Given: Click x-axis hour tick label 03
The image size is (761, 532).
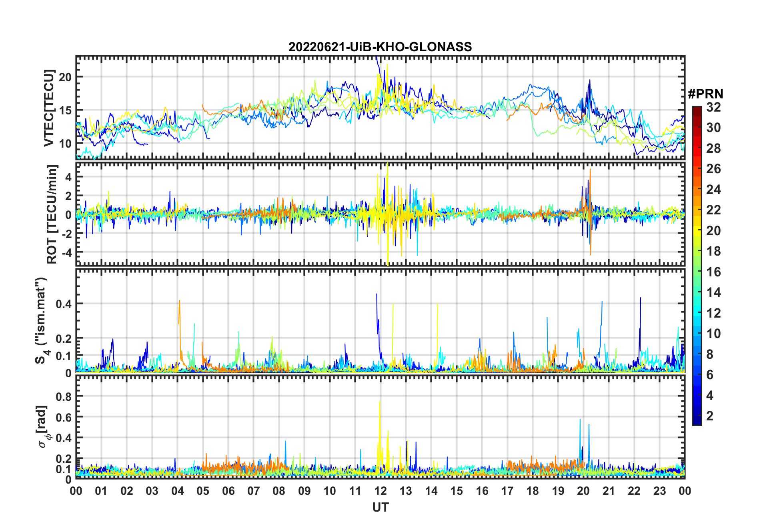Looking at the screenshot, I should pyautogui.click(x=152, y=491).
